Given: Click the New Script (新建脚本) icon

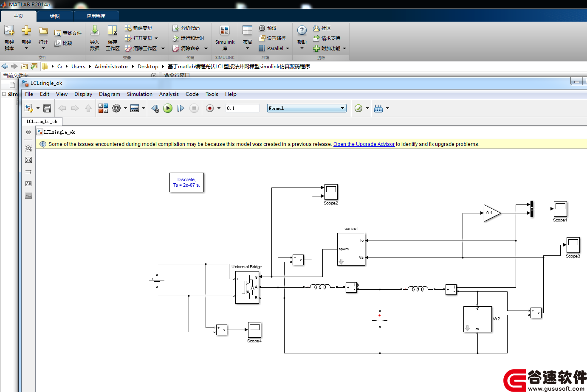Looking at the screenshot, I should pos(9,31).
